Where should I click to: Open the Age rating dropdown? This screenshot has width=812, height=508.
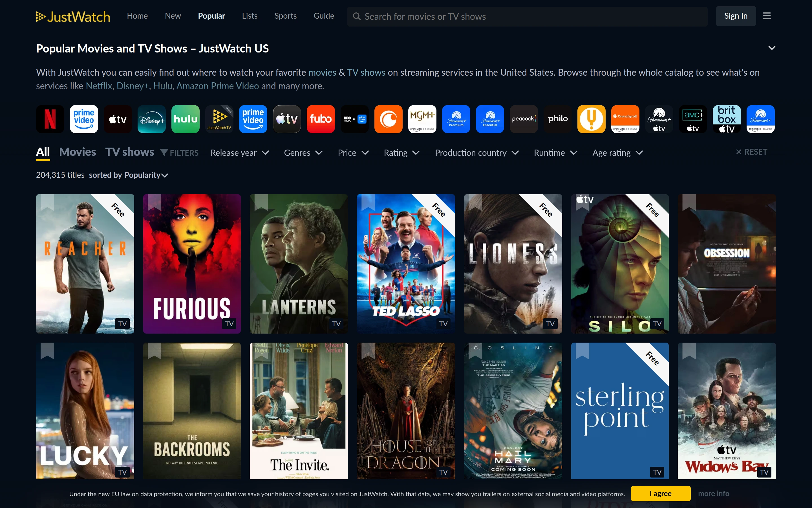617,152
